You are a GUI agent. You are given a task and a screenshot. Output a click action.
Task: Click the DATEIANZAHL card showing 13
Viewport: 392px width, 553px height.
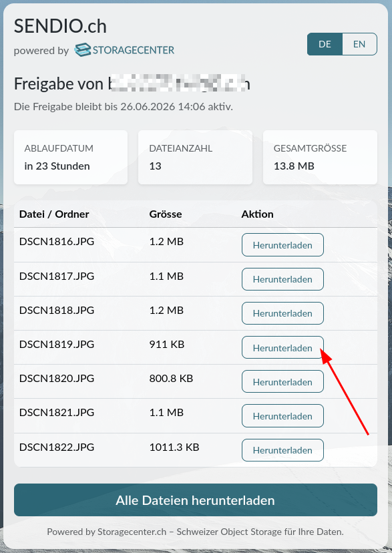(195, 158)
